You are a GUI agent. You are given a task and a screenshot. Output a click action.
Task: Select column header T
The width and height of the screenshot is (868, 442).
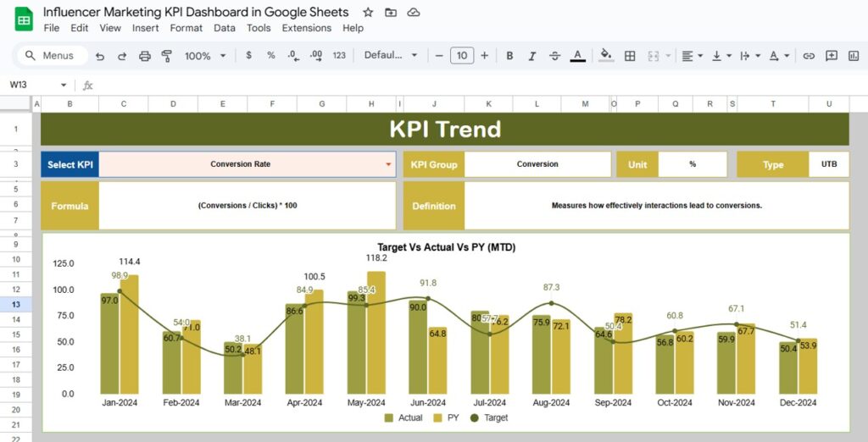(x=773, y=103)
